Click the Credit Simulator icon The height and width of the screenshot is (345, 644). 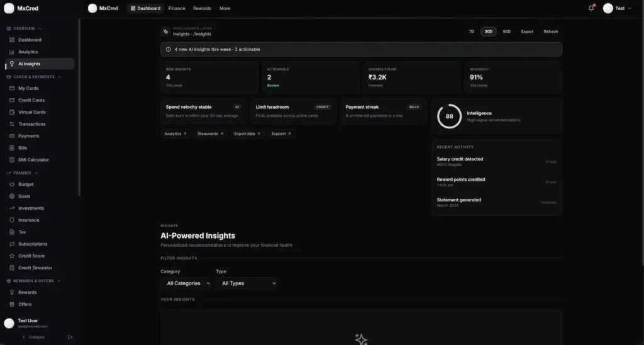pyautogui.click(x=12, y=268)
